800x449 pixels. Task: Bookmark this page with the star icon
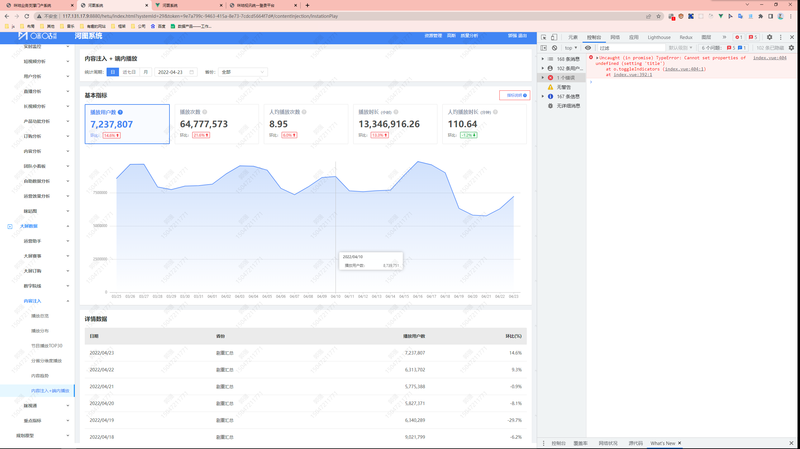point(659,16)
